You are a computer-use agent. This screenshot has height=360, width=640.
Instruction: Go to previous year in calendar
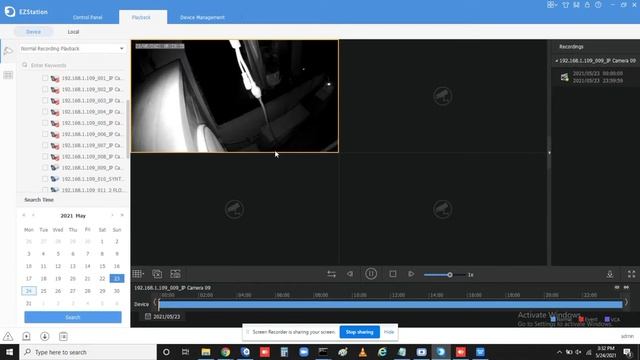click(24, 215)
